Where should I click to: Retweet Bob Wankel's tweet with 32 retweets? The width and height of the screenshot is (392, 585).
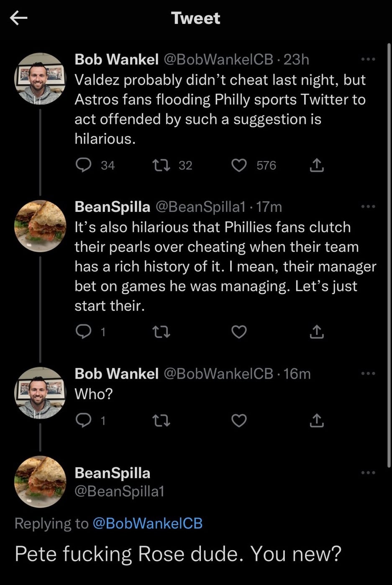161,165
